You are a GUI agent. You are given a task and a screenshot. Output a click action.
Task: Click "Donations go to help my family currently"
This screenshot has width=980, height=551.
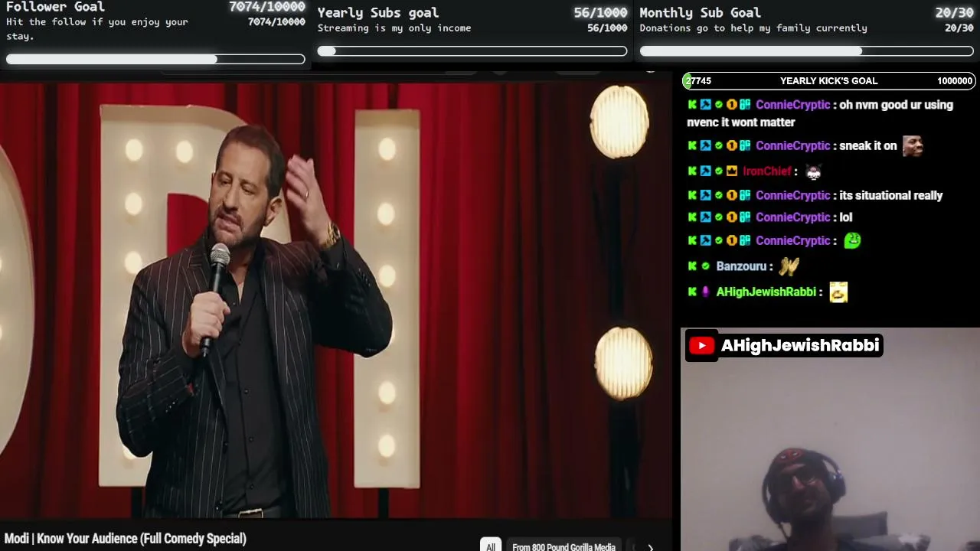tap(753, 28)
